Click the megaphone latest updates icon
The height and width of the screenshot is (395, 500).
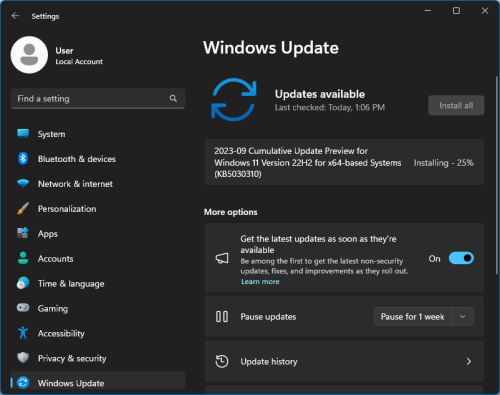click(x=222, y=258)
